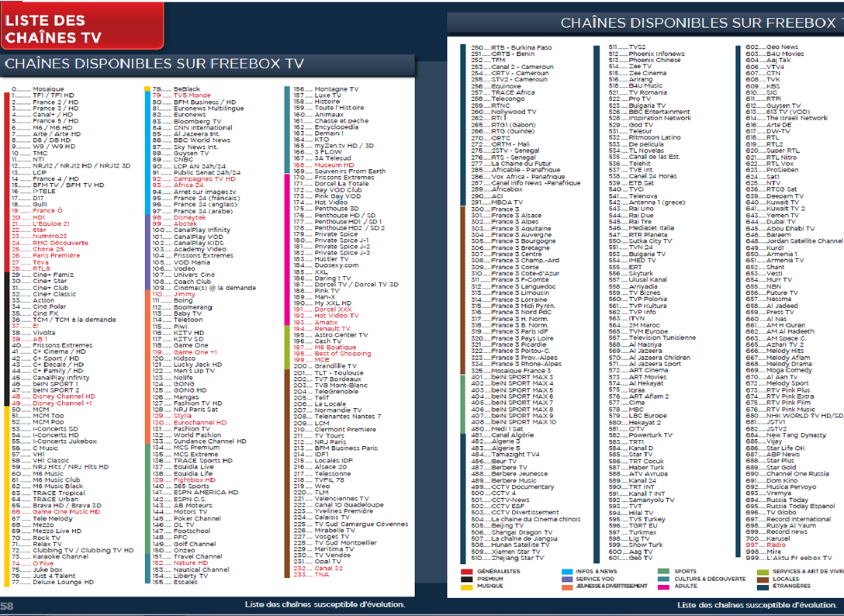
Task: Click channel 225 'TV Sud Camargue Cévennes'
Action: pos(351,524)
